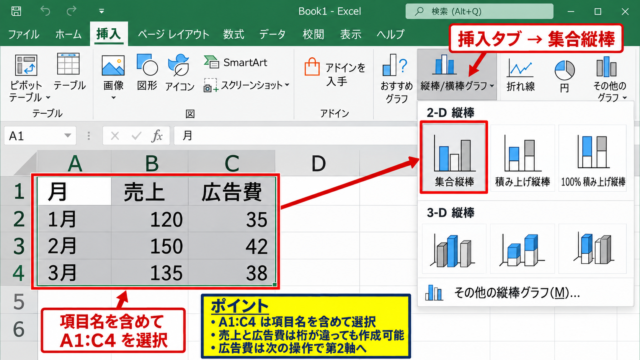
Task: Click その他の縦棒グラフ(M)... menu entry
Action: click(526, 293)
